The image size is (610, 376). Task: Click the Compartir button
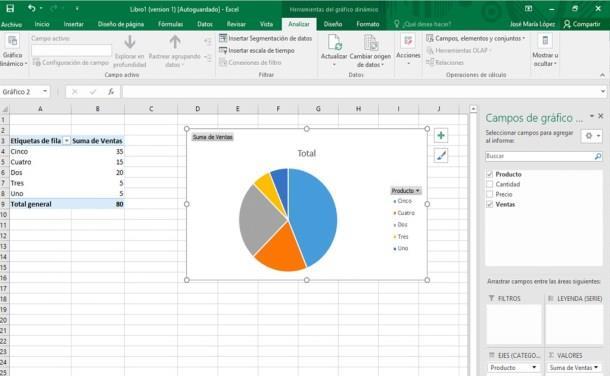tap(582, 24)
